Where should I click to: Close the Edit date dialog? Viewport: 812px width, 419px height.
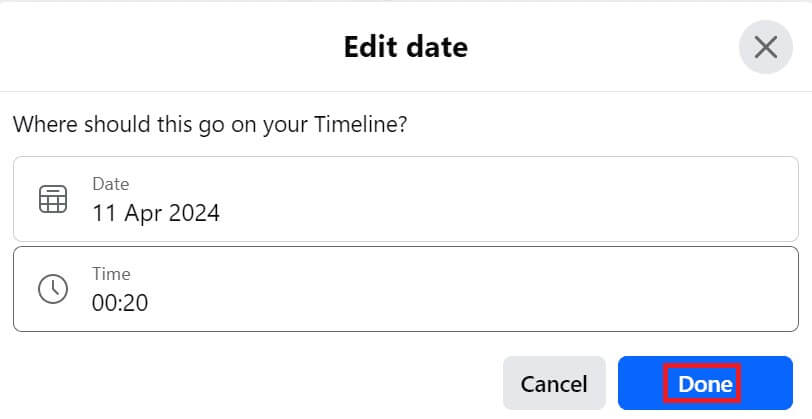coord(766,47)
